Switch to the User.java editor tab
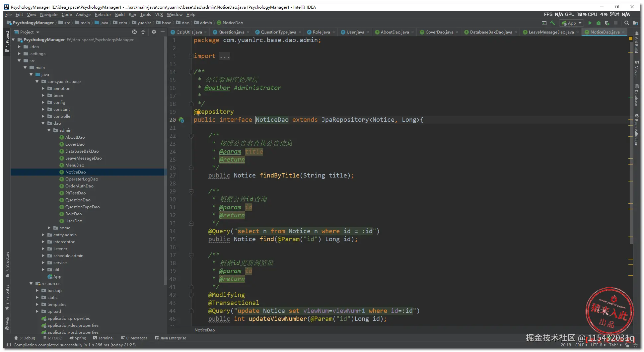 click(x=355, y=32)
